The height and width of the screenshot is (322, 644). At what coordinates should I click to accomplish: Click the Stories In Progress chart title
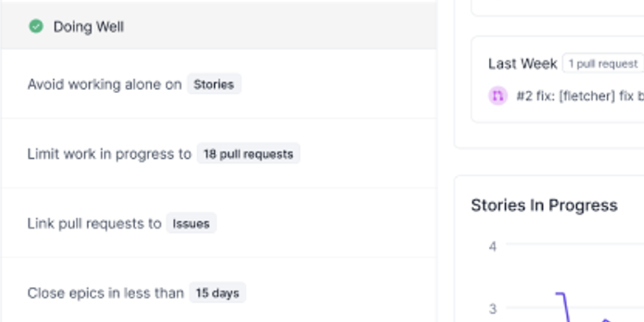pyautogui.click(x=544, y=205)
